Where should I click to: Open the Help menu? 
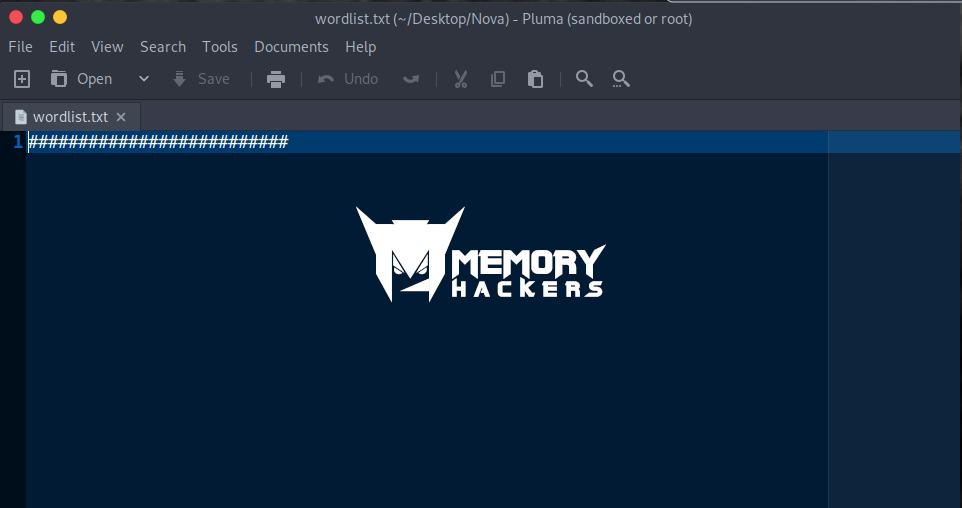click(361, 47)
